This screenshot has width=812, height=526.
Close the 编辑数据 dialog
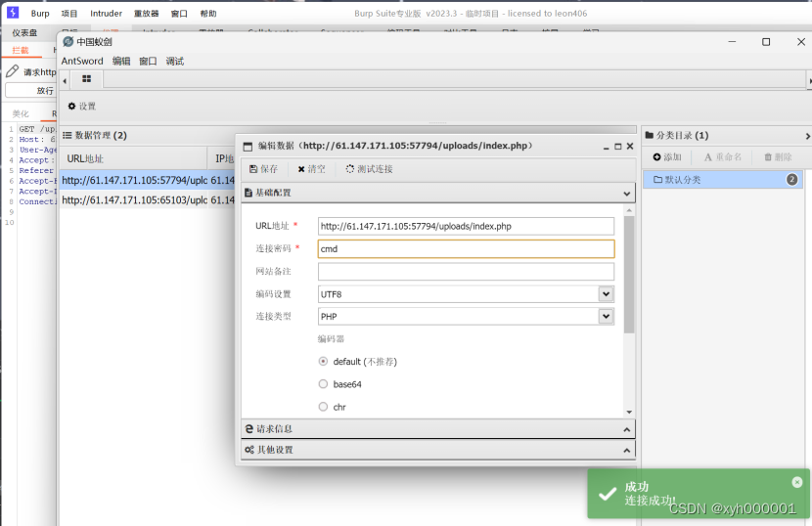(x=630, y=147)
